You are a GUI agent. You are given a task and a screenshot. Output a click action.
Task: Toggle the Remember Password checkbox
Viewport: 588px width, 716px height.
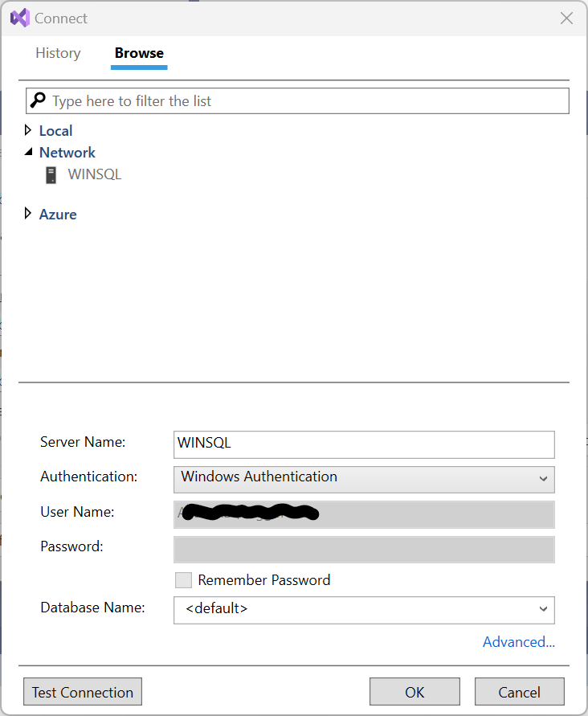pyautogui.click(x=183, y=580)
